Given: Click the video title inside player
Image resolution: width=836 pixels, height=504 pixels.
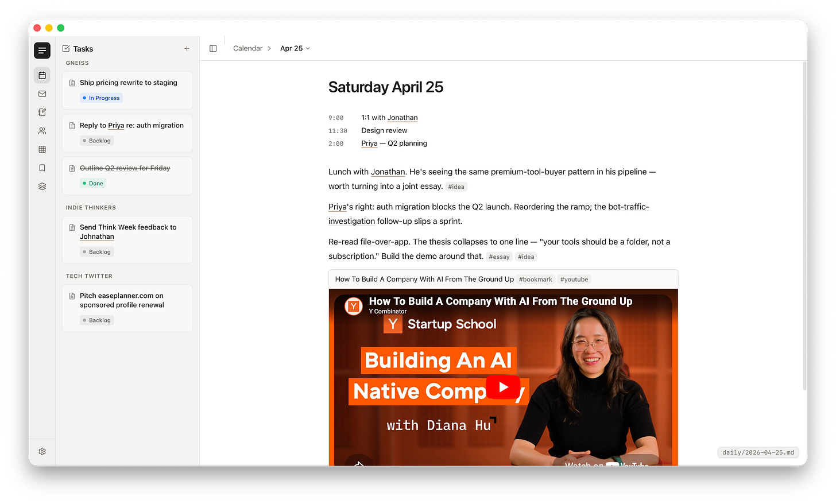Looking at the screenshot, I should click(501, 301).
